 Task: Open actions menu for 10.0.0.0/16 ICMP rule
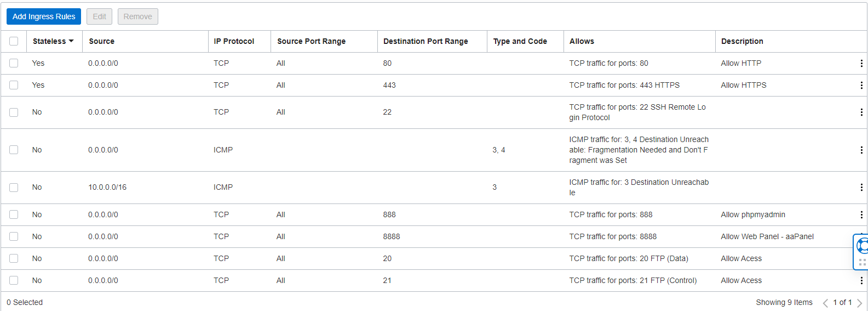click(x=861, y=188)
